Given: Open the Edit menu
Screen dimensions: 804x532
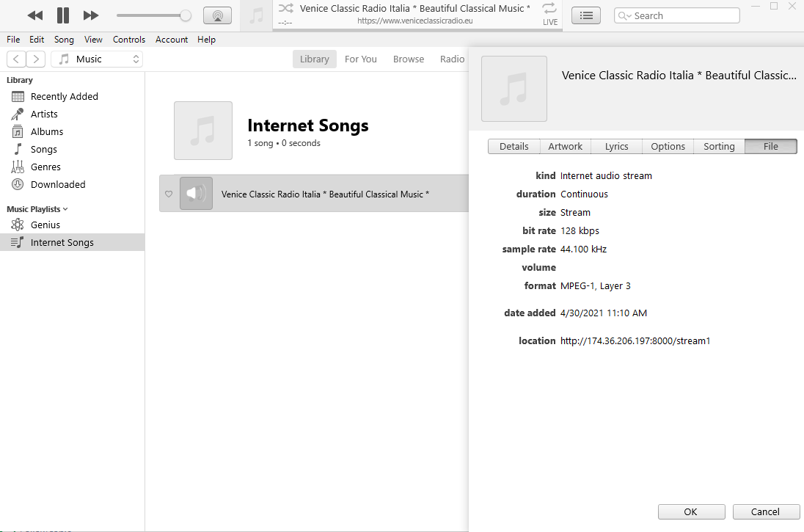Looking at the screenshot, I should click(37, 40).
